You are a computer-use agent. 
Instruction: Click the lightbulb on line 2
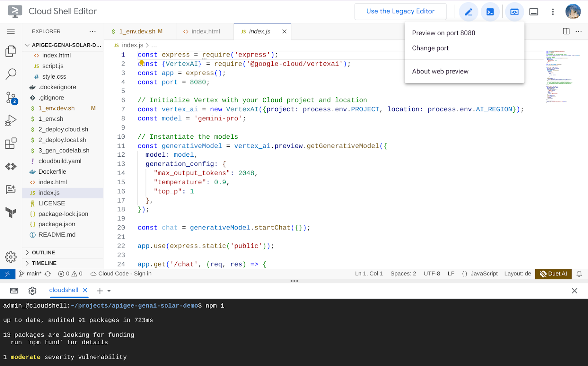[x=141, y=62]
